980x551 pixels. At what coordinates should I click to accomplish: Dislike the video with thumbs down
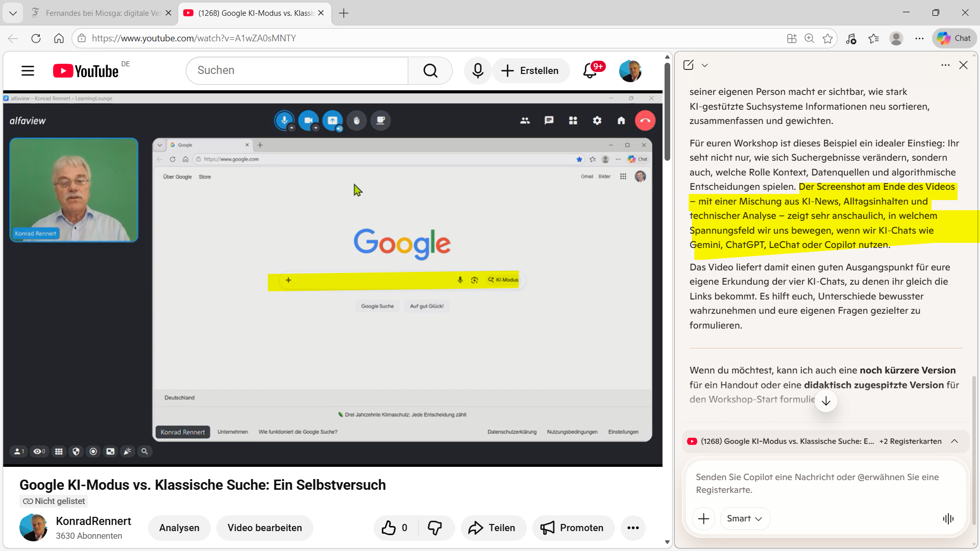click(435, 528)
